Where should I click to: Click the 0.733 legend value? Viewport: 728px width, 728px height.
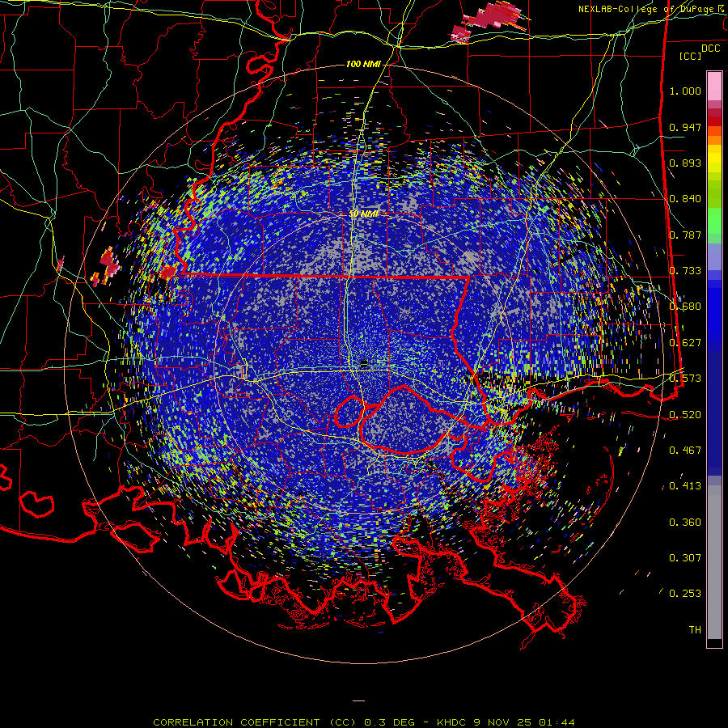tap(685, 271)
